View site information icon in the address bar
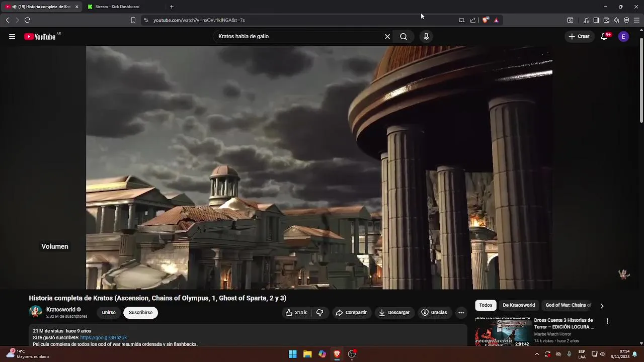This screenshot has width=644, height=362. (x=146, y=20)
